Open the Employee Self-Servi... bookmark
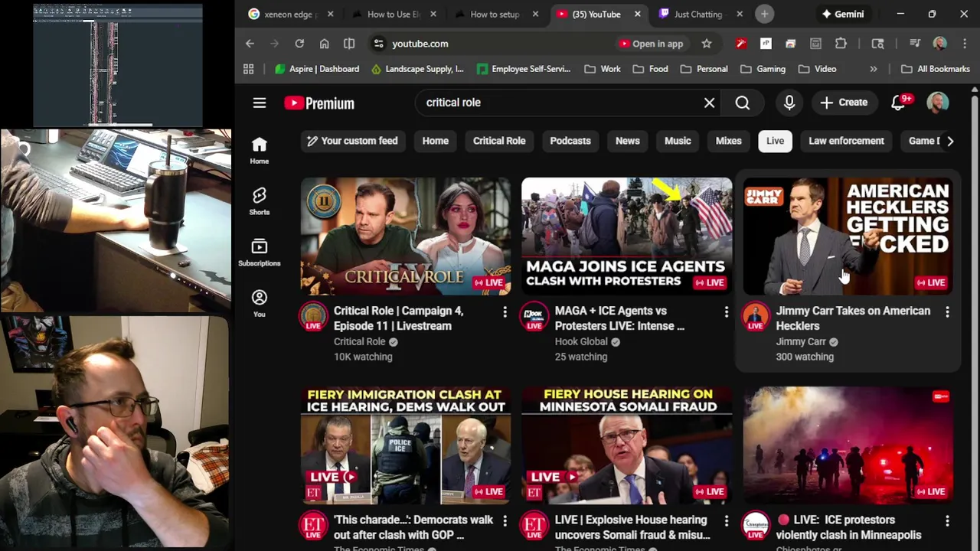 click(524, 69)
